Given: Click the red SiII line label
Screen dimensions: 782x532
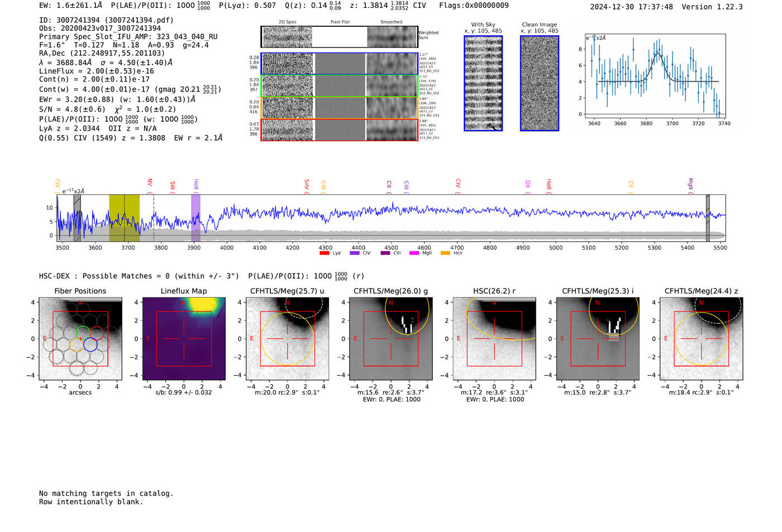Looking at the screenshot, I should point(173,186).
